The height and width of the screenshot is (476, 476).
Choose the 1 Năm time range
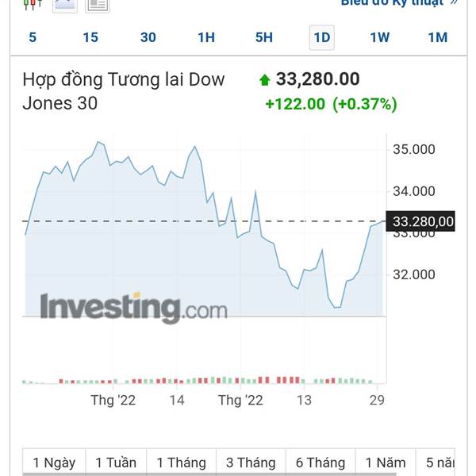(386, 463)
